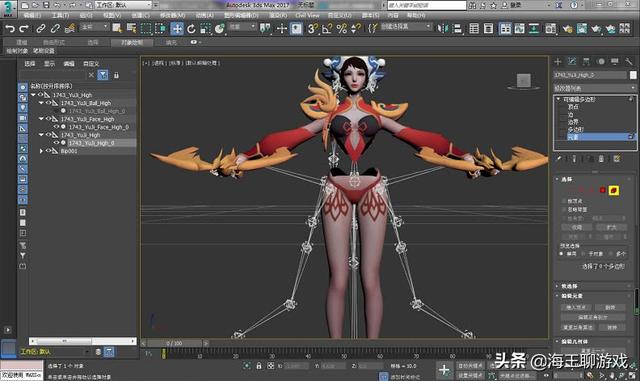Activate the Unlink Selection tool
640x381 pixels.
point(55,29)
